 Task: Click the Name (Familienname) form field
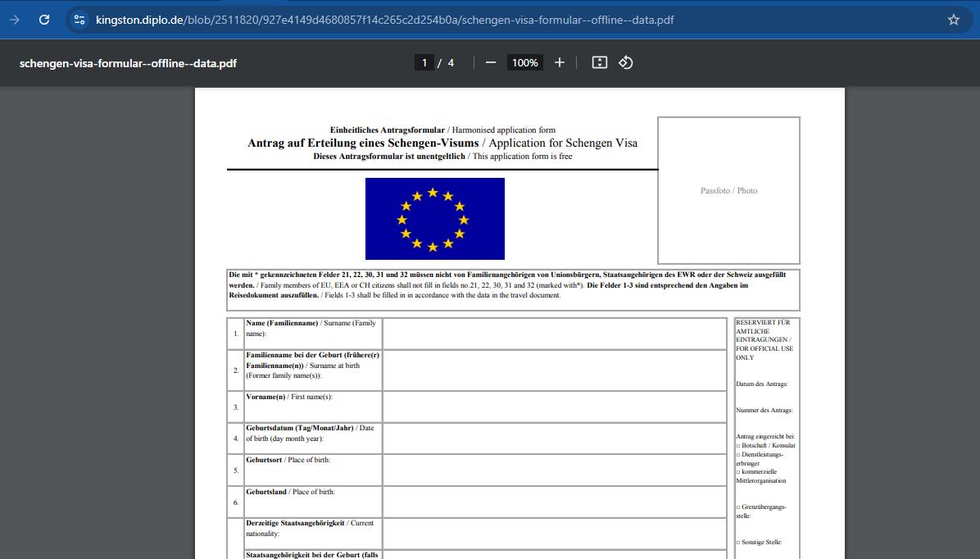pos(554,332)
